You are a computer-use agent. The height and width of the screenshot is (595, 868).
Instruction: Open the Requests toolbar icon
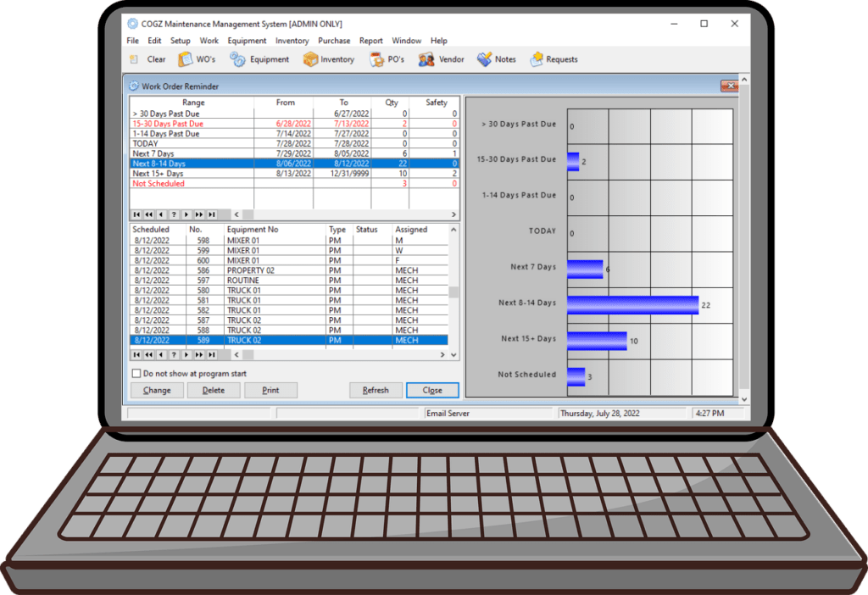pos(554,59)
